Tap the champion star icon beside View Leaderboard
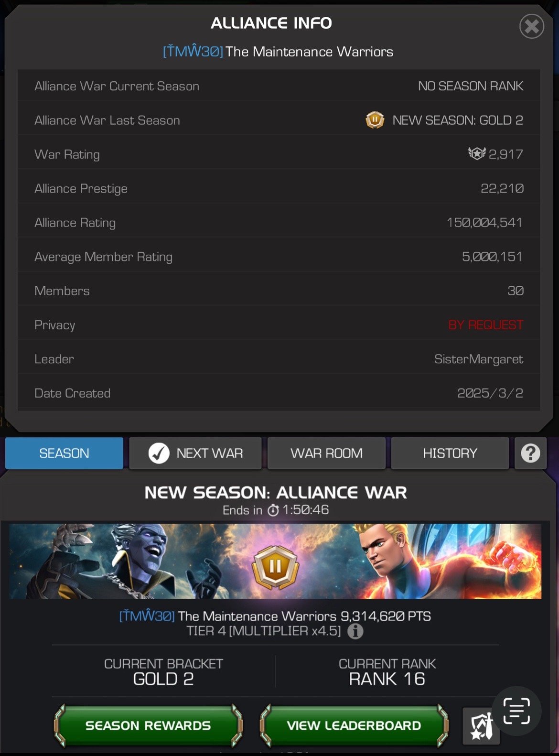Image resolution: width=559 pixels, height=756 pixels. point(481,726)
